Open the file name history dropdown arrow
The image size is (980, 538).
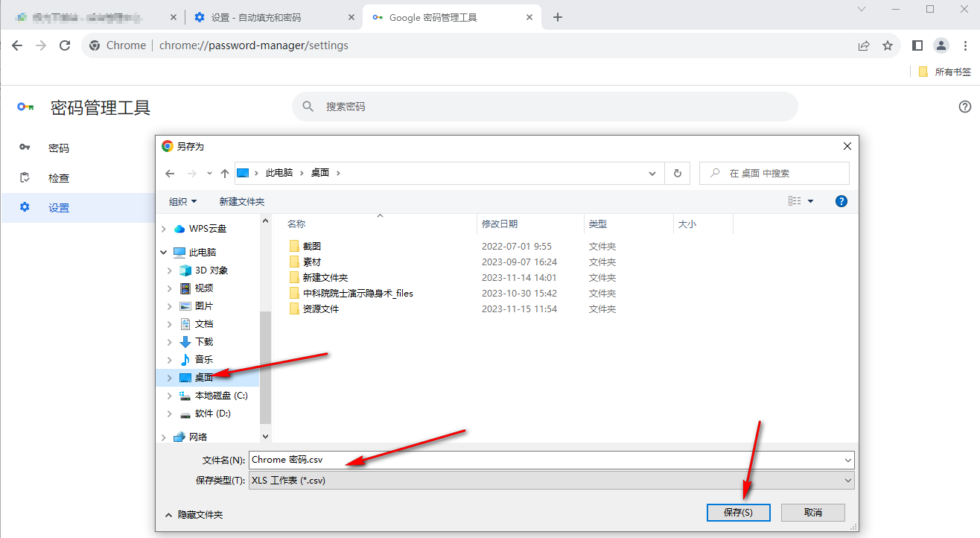pyautogui.click(x=848, y=460)
